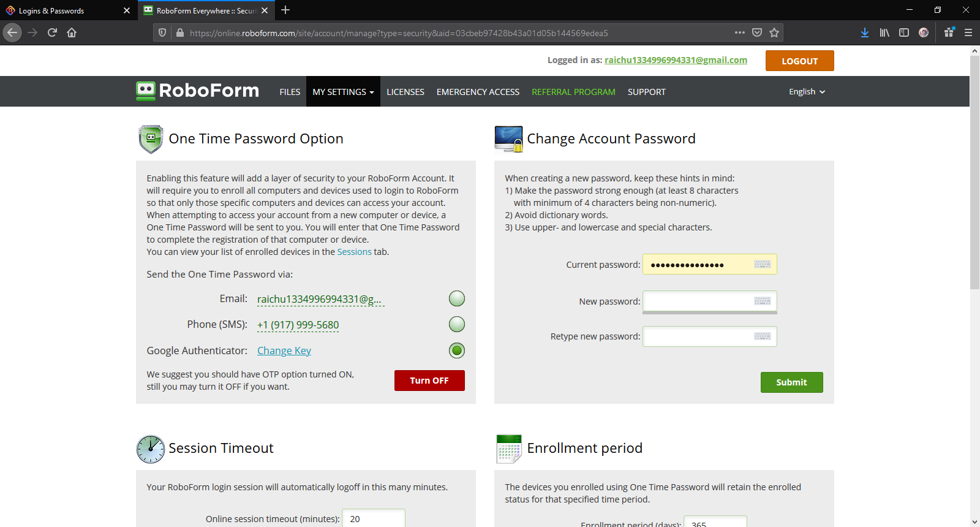The width and height of the screenshot is (980, 527).
Task: Click the browser URL address bar
Action: (459, 33)
